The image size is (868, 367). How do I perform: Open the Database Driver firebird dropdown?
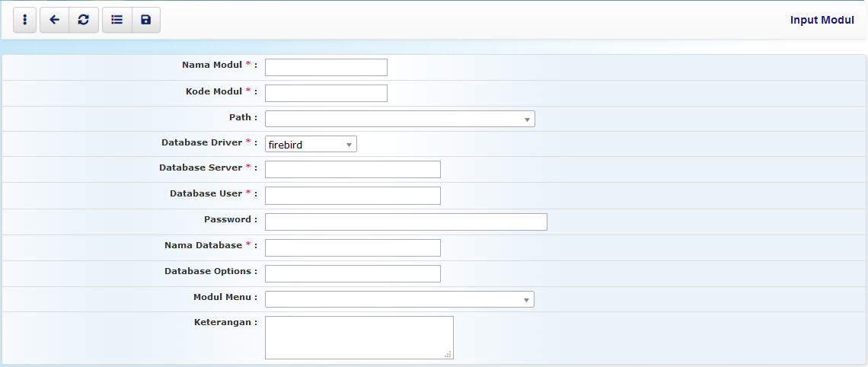pos(311,144)
